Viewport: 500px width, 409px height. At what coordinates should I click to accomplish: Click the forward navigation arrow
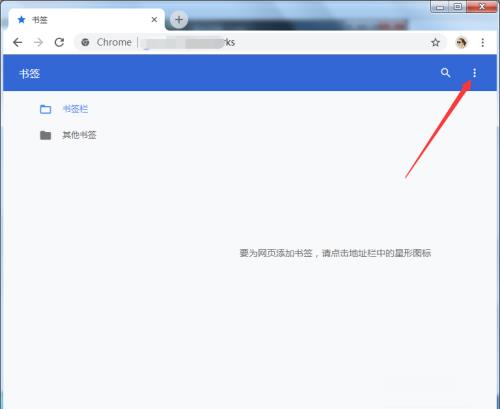coord(38,42)
